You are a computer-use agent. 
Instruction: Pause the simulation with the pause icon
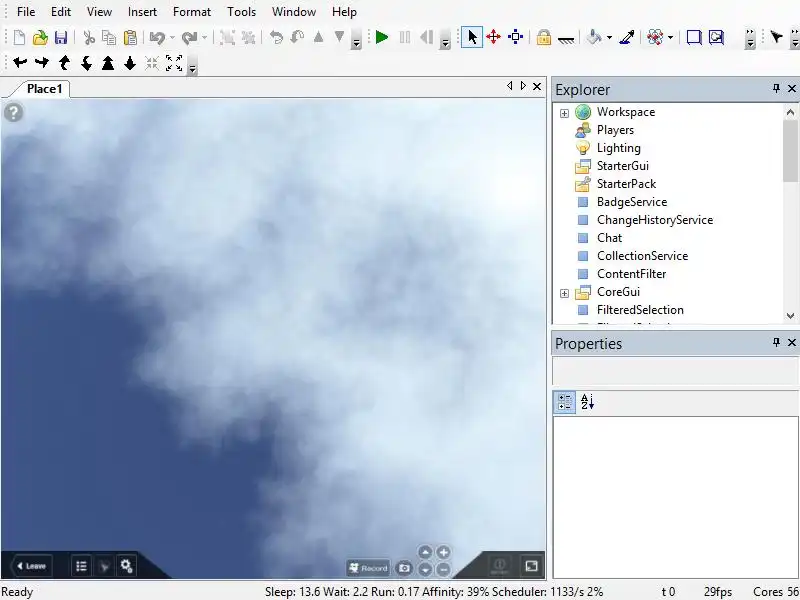tap(405, 37)
